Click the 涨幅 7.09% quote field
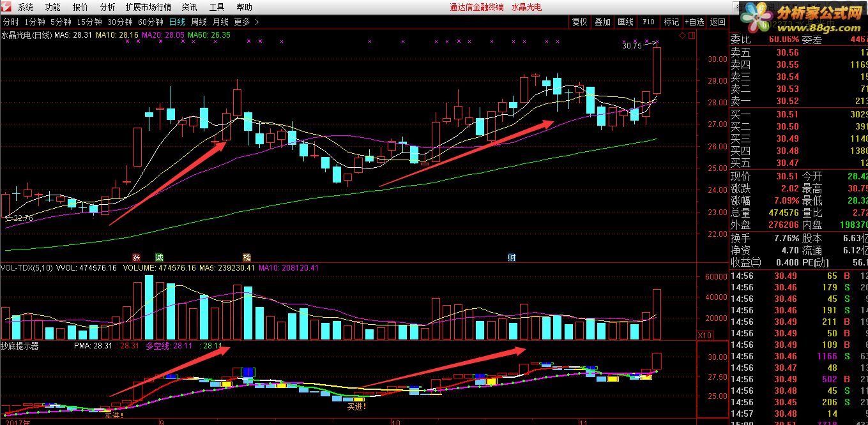The image size is (868, 425). coord(765,200)
